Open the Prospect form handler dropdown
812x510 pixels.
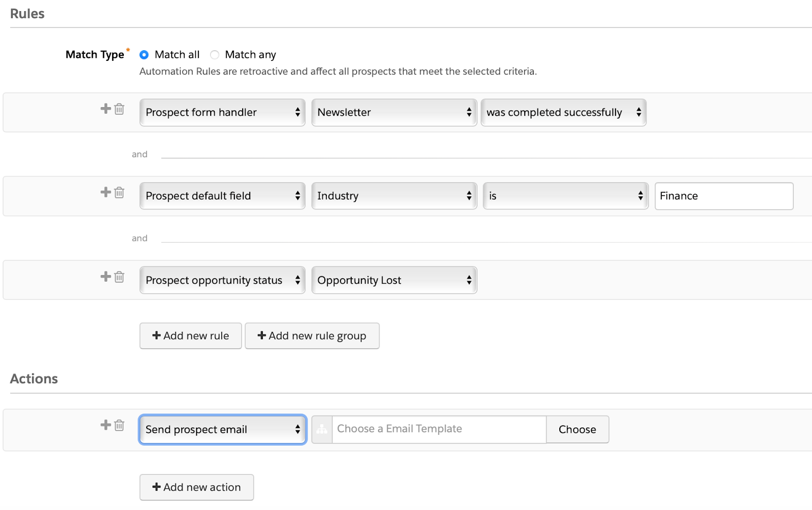click(222, 113)
